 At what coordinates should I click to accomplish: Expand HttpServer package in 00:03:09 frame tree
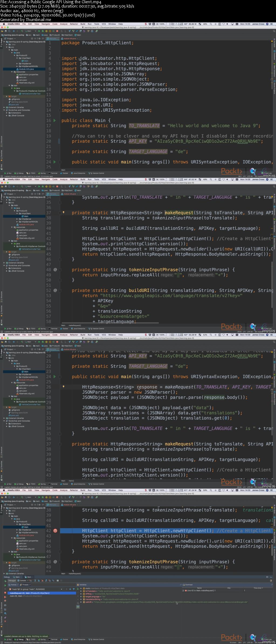pyautogui.click(x=17, y=219)
